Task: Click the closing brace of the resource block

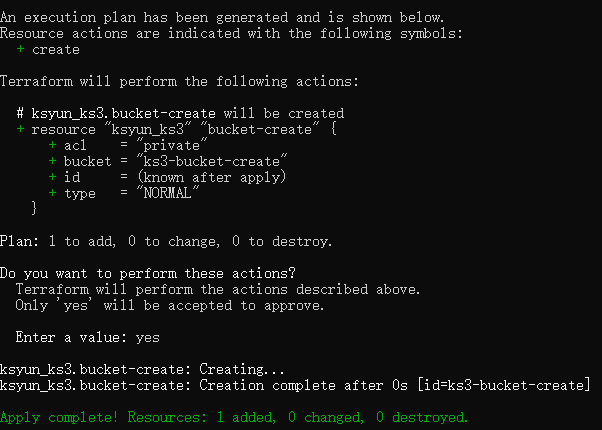Action: tap(35, 209)
